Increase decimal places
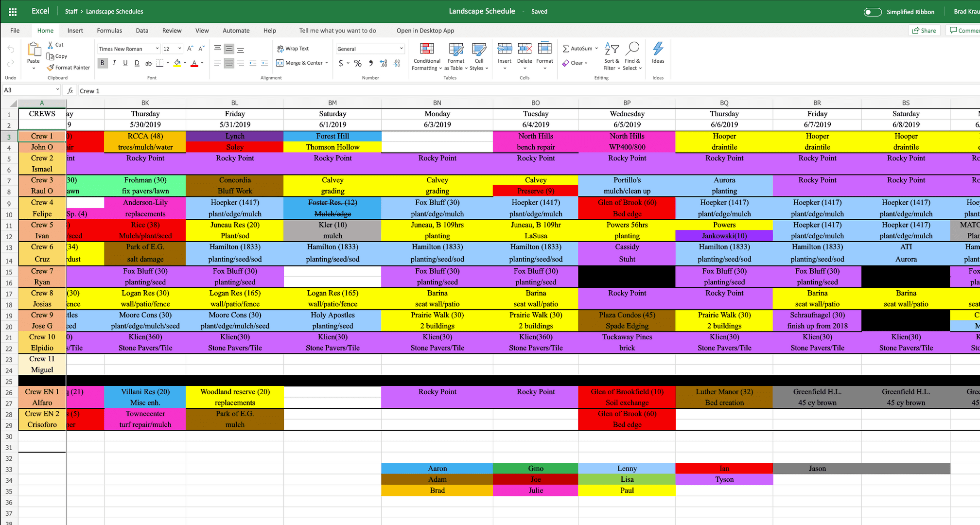The height and width of the screenshot is (525, 980). [x=384, y=63]
